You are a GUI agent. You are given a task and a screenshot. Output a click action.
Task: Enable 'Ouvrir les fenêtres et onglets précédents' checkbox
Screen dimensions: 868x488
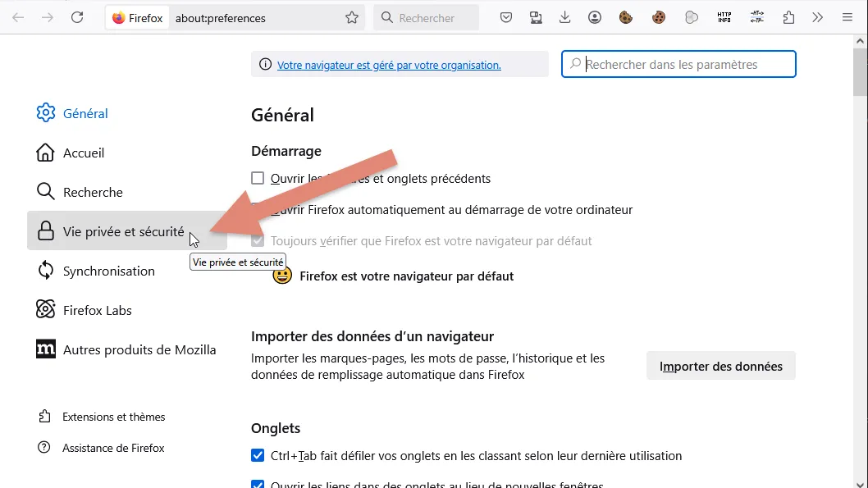point(258,178)
